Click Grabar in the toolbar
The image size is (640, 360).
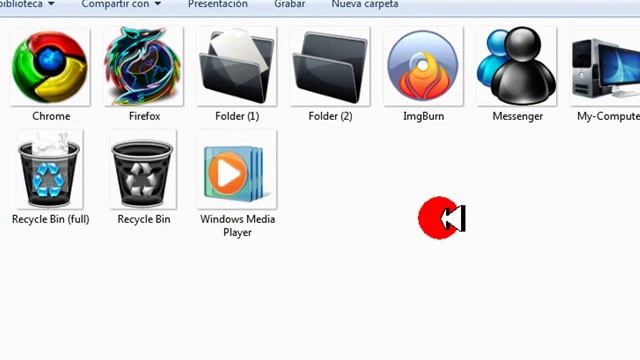click(290, 4)
